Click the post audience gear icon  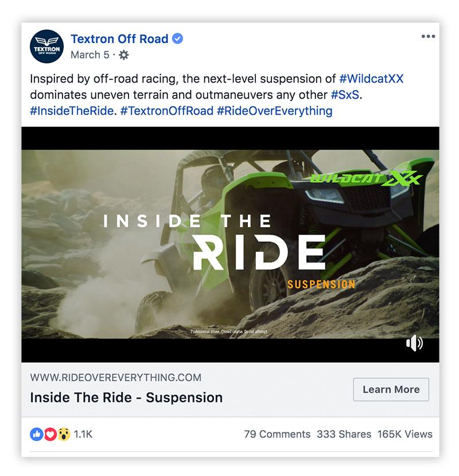pos(123,55)
